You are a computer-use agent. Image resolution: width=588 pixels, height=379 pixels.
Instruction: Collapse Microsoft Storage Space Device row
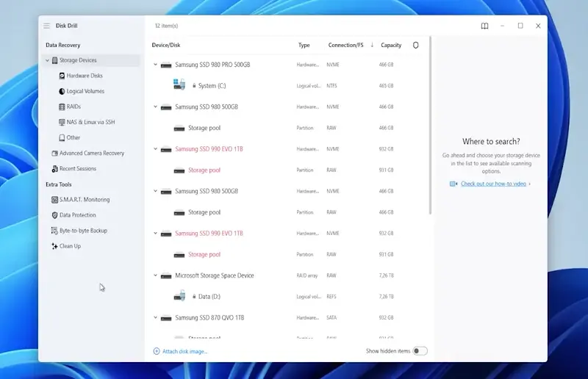tap(155, 275)
